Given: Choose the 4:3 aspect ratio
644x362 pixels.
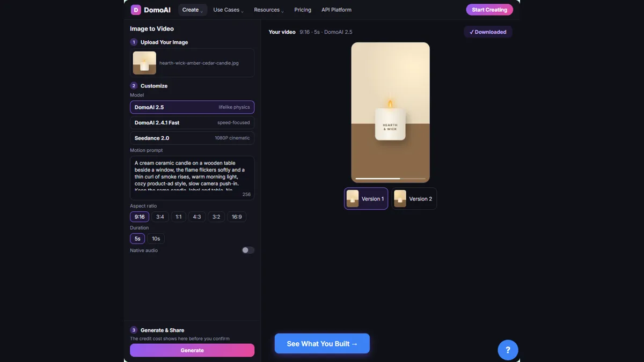Looking at the screenshot, I should (197, 217).
